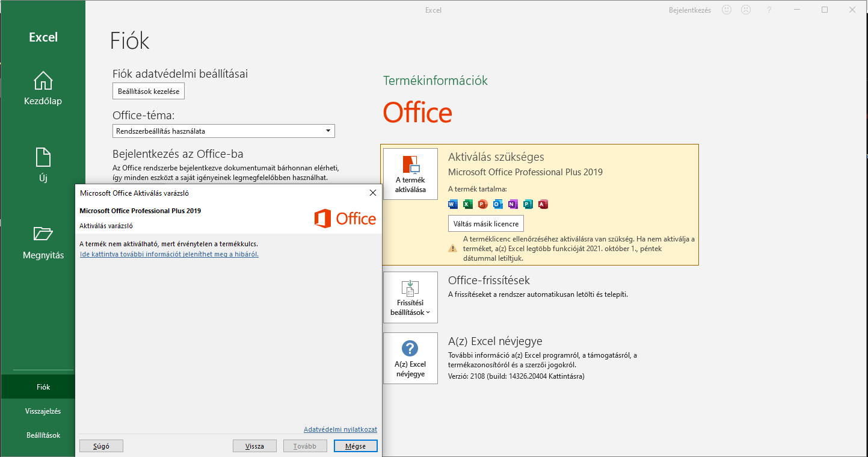Image resolution: width=868 pixels, height=457 pixels.
Task: Click 'Fiók adatvédelmi beállításai' heading
Action: pyautogui.click(x=180, y=74)
